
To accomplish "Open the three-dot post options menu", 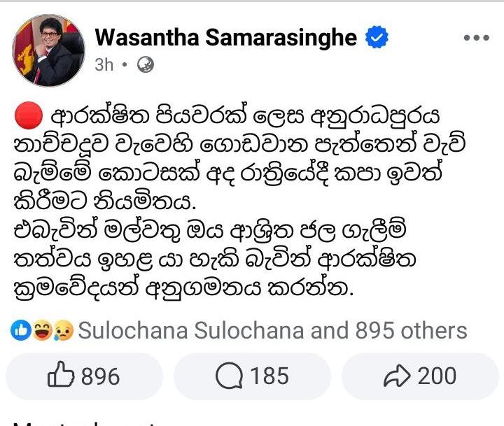I will [476, 38].
